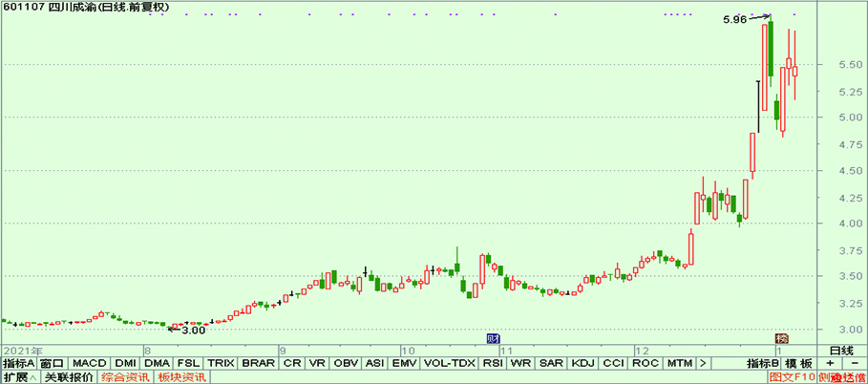The height and width of the screenshot is (384, 868).
Task: Select the MACD indicator tab
Action: pos(89,364)
